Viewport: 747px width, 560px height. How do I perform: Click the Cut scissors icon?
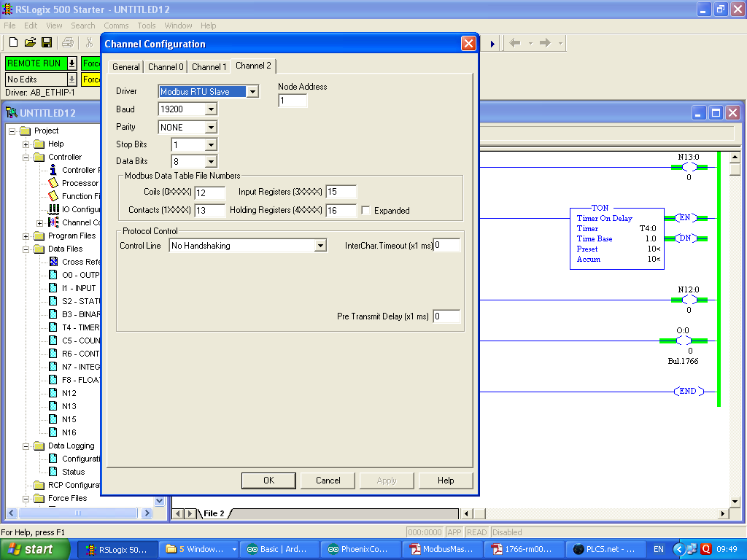tap(89, 42)
